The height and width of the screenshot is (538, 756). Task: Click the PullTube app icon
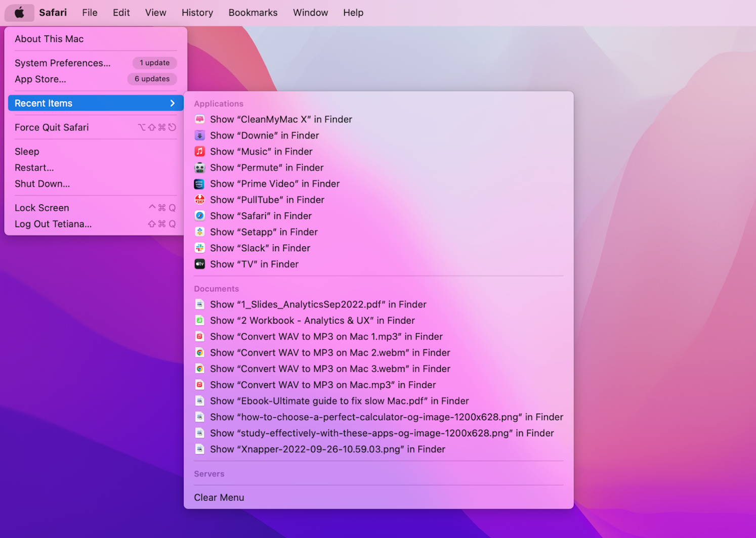200,200
